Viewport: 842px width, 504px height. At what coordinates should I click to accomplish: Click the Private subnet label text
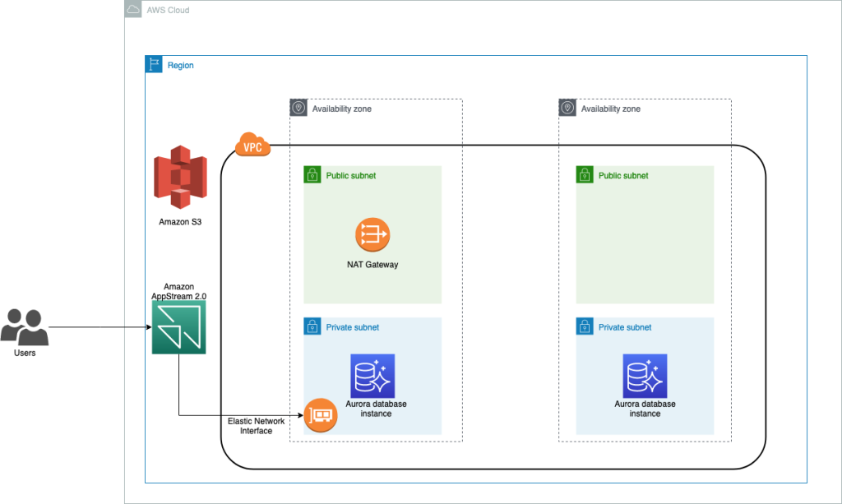point(354,327)
